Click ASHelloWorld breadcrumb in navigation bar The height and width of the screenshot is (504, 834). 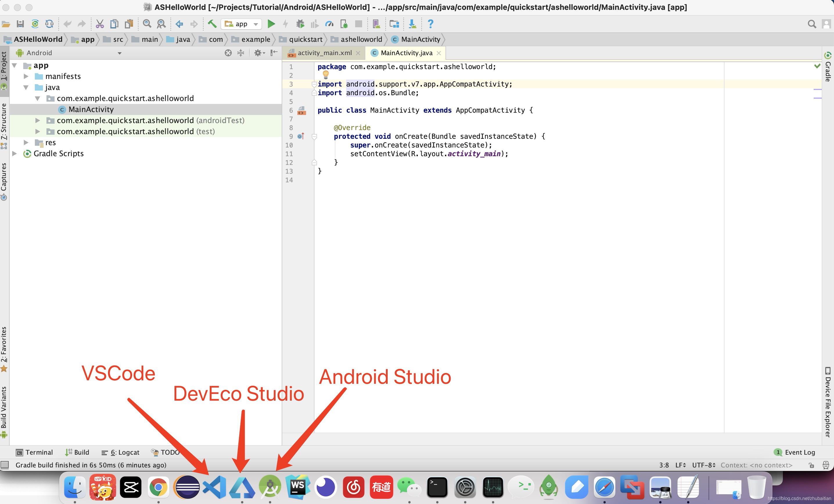(33, 39)
